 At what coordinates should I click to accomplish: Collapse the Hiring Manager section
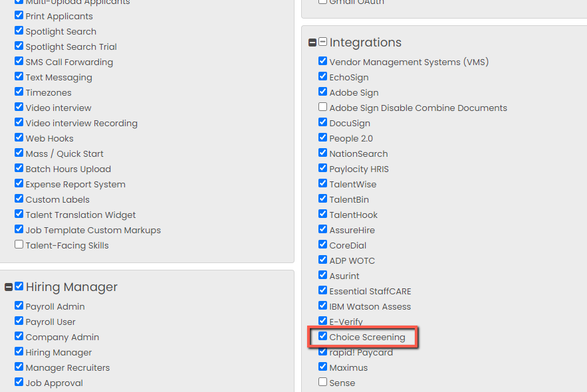coord(9,287)
